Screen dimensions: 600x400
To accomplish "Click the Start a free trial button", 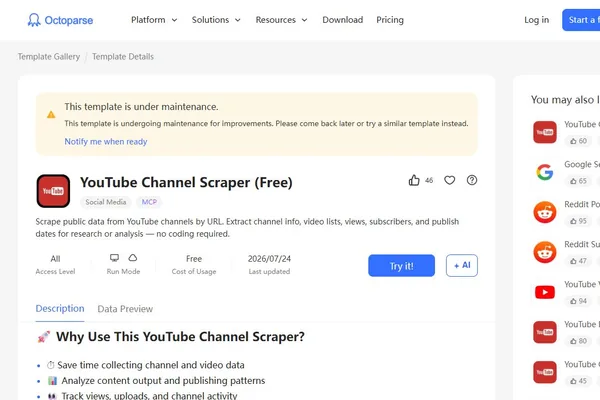I will (x=581, y=20).
